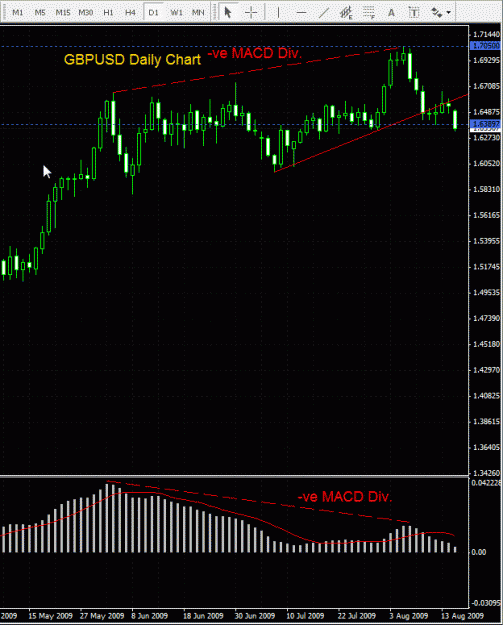Toggle the active D1 daily timeframe
The width and height of the screenshot is (503, 625).
(153, 13)
